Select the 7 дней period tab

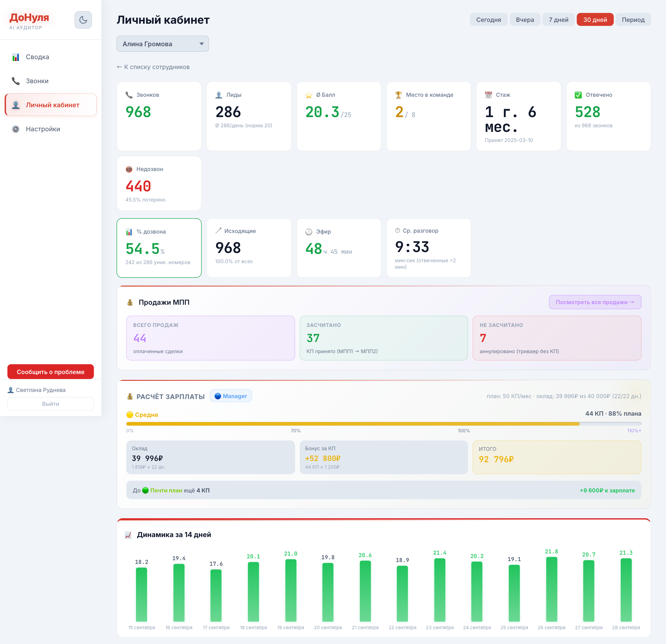coord(558,20)
